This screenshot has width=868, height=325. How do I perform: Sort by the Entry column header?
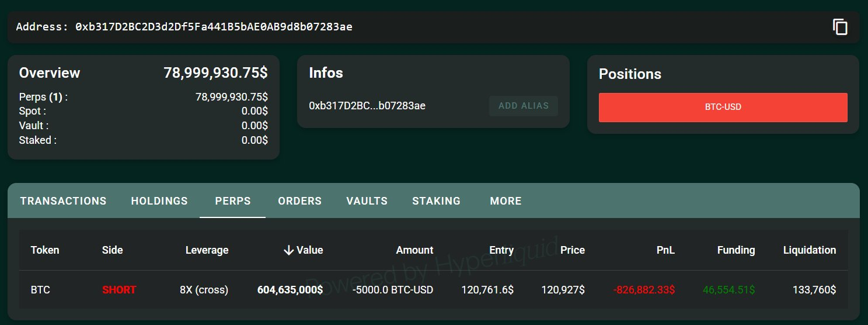pos(501,250)
